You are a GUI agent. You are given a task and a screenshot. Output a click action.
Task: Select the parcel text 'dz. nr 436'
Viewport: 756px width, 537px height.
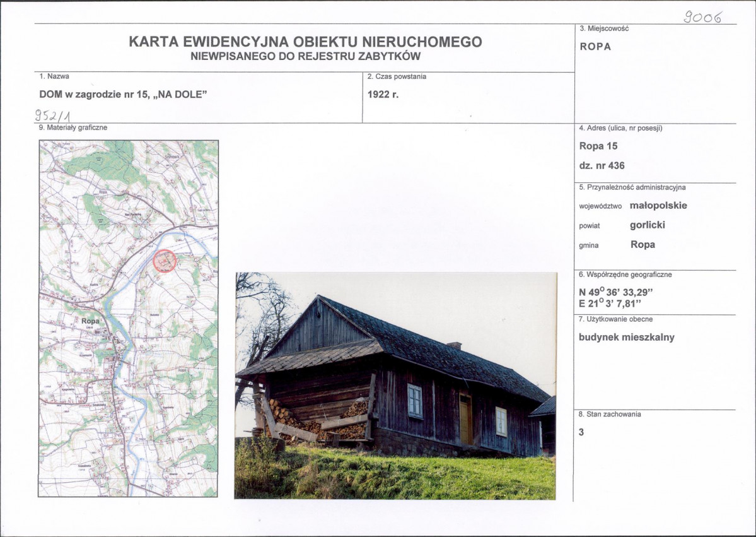coord(602,165)
